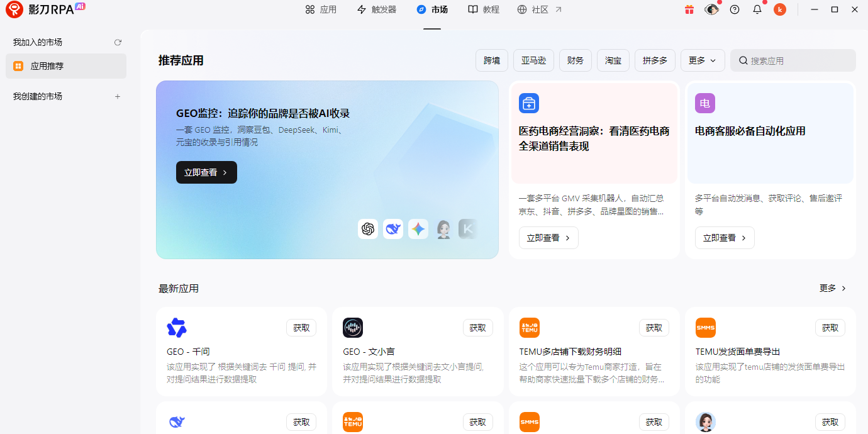This screenshot has width=868, height=434.
Task: Click 我创建的市场 heading
Action: [38, 96]
